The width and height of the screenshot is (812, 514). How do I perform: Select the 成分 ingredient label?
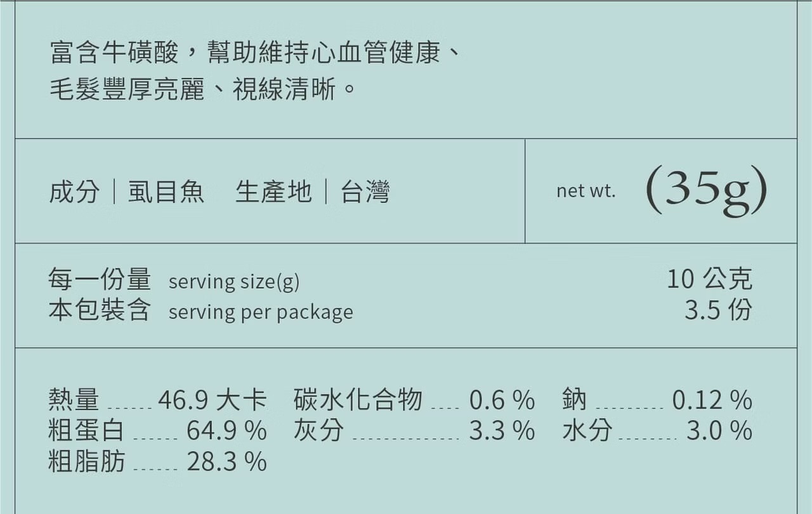74,192
